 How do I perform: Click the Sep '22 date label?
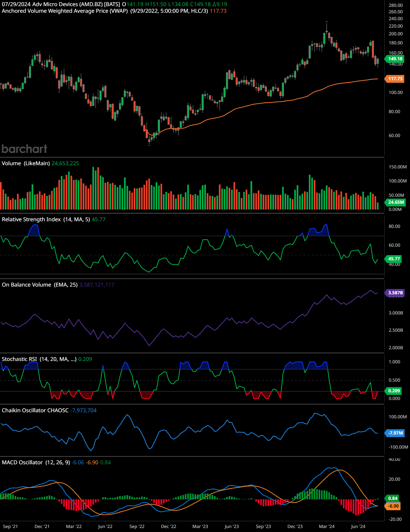[x=137, y=526]
